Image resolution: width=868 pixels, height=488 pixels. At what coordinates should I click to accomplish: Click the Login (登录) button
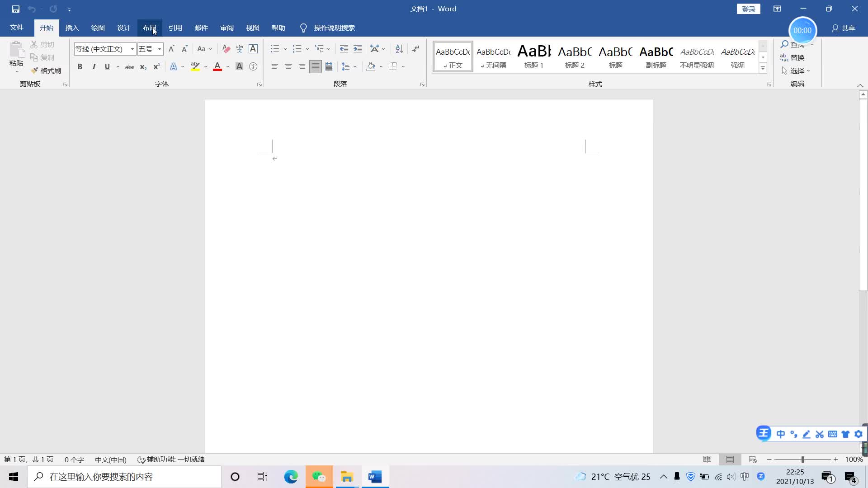[748, 9]
